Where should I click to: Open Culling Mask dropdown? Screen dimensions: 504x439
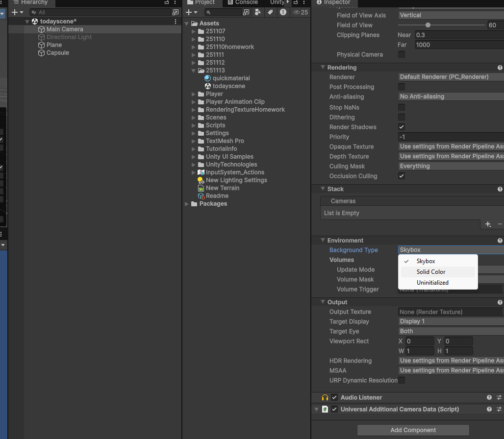451,166
